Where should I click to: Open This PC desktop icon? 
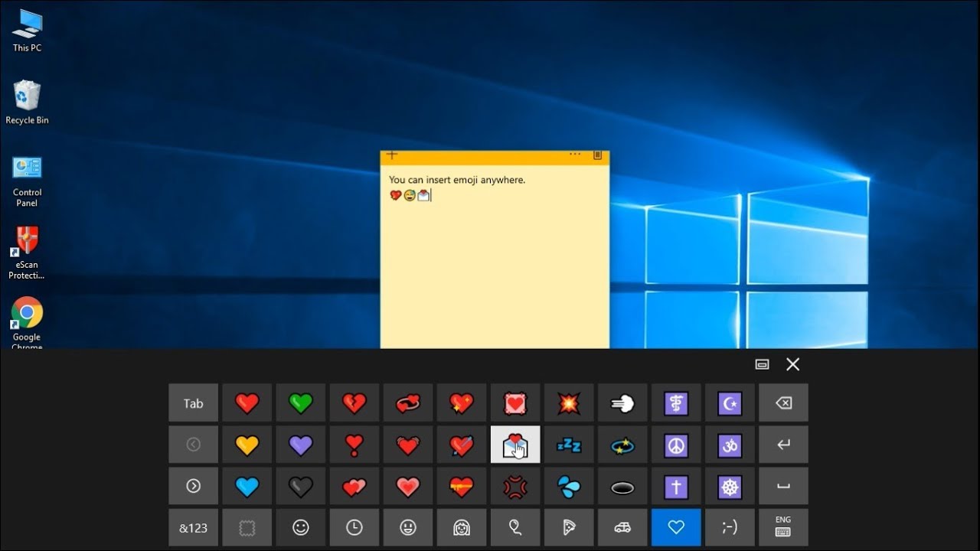tap(27, 31)
